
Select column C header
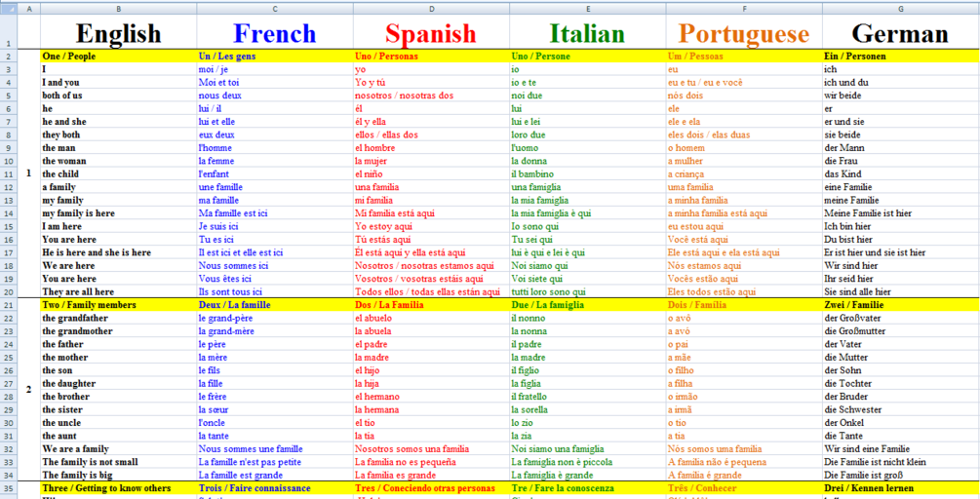click(x=275, y=9)
